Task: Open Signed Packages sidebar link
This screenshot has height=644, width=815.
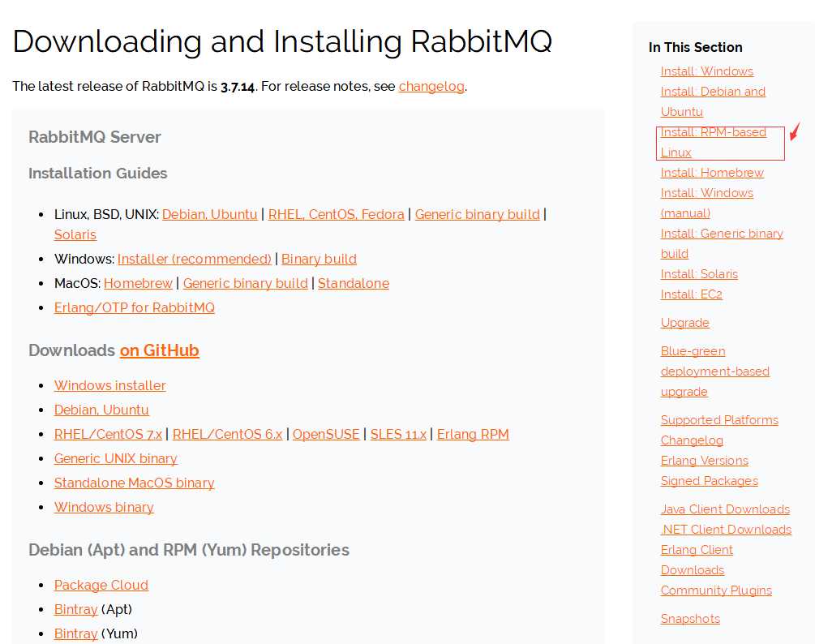Action: coord(709,481)
